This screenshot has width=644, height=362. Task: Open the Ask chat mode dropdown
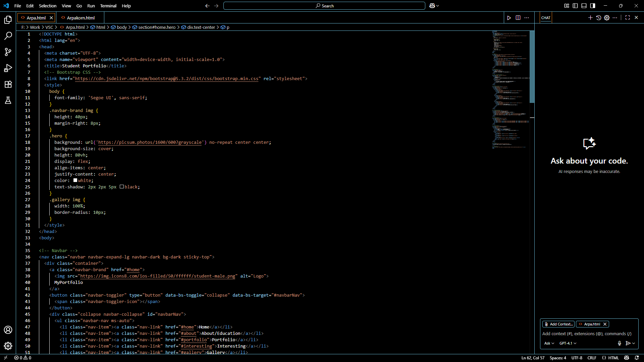[x=549, y=343]
